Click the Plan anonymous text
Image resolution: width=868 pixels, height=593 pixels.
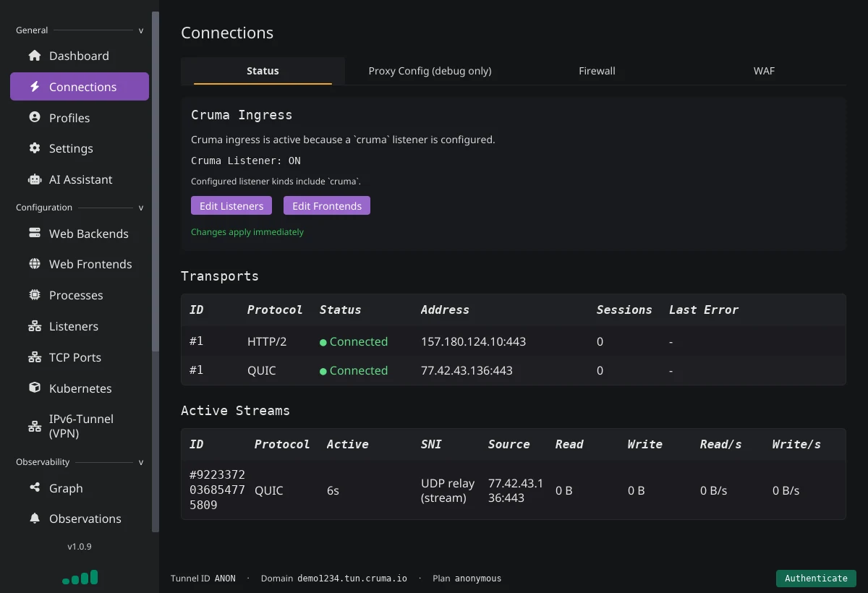coord(467,579)
